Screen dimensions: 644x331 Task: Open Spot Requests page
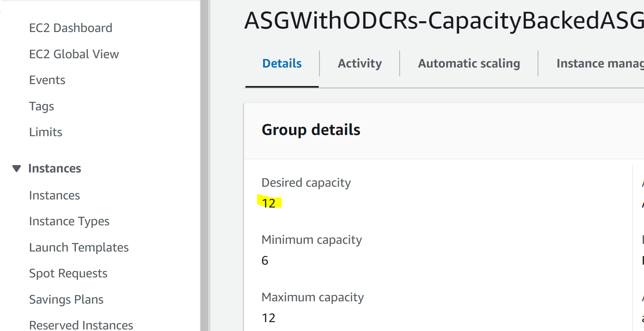tap(68, 273)
